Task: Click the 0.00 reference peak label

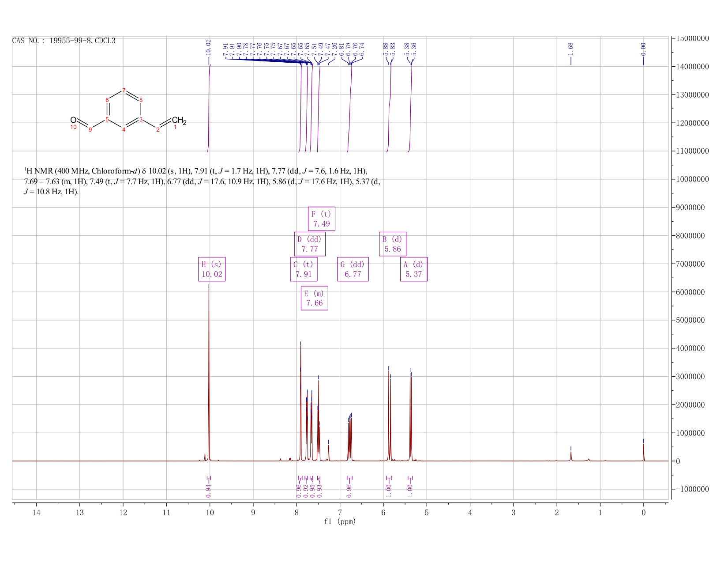Action: point(643,49)
